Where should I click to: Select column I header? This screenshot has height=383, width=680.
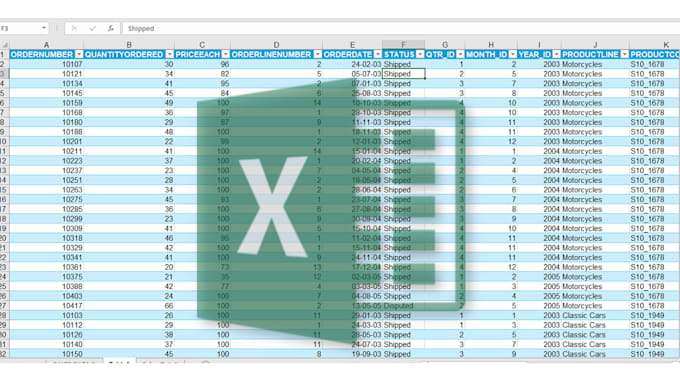tap(539, 45)
